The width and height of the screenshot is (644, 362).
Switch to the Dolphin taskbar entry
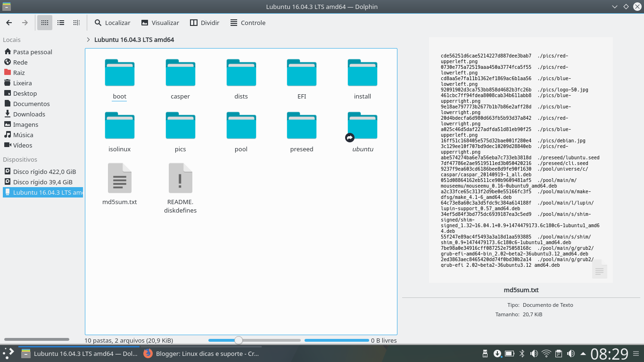click(x=79, y=354)
